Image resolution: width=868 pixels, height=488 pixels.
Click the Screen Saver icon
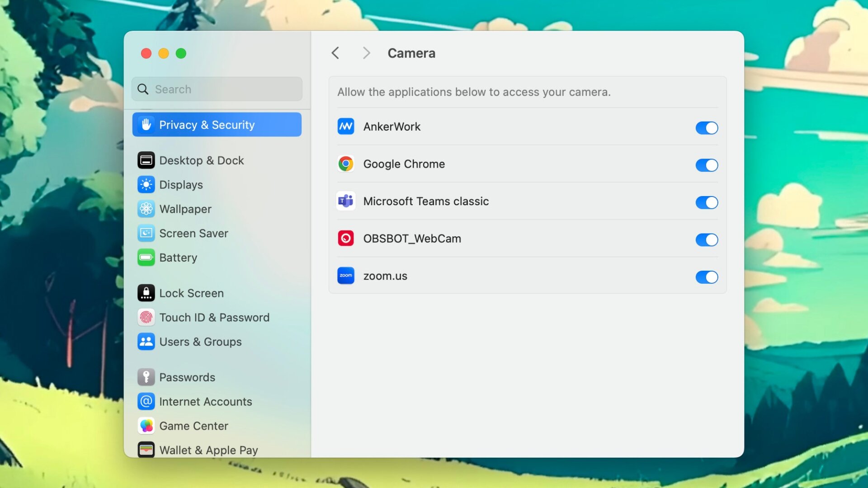[x=146, y=233]
